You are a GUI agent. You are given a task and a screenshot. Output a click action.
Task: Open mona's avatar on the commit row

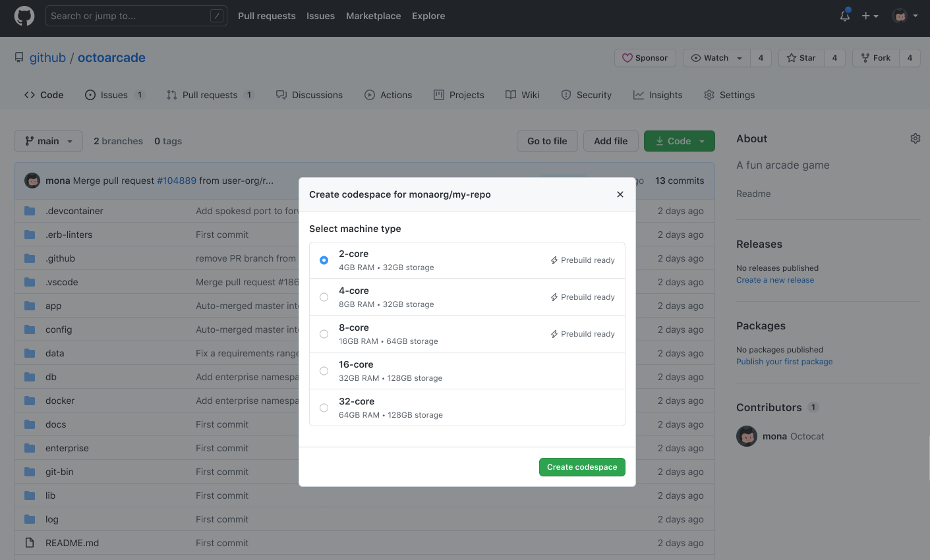click(x=32, y=180)
